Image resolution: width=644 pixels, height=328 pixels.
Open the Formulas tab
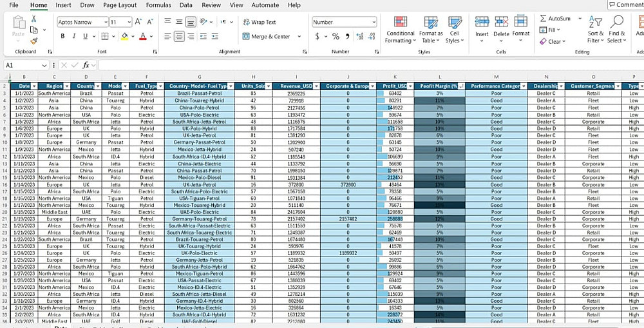coord(158,5)
